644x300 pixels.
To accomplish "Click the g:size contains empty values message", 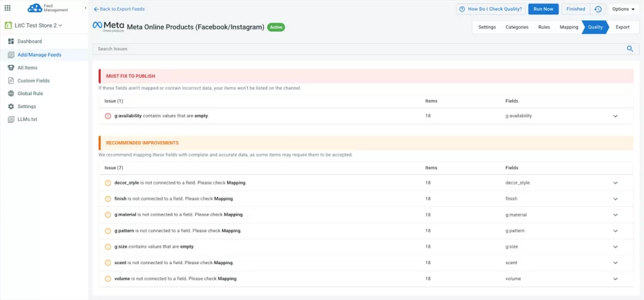I will tap(154, 247).
